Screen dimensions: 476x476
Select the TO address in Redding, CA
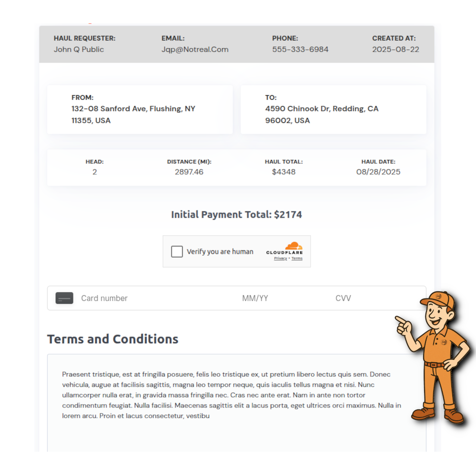pos(322,115)
